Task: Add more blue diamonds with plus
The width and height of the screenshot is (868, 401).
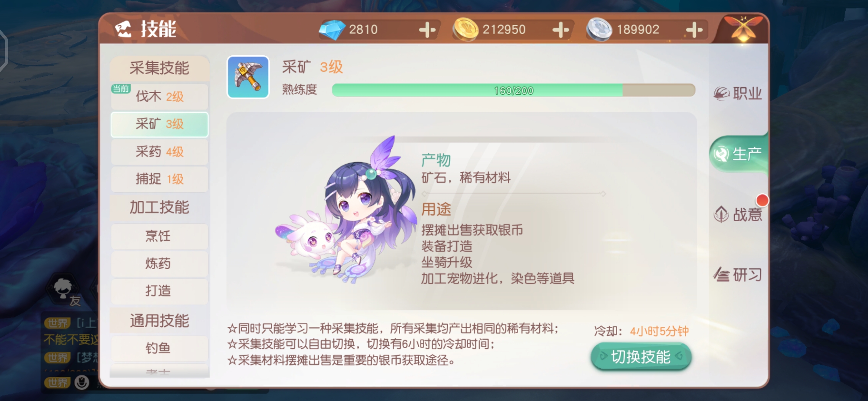Action: click(427, 30)
